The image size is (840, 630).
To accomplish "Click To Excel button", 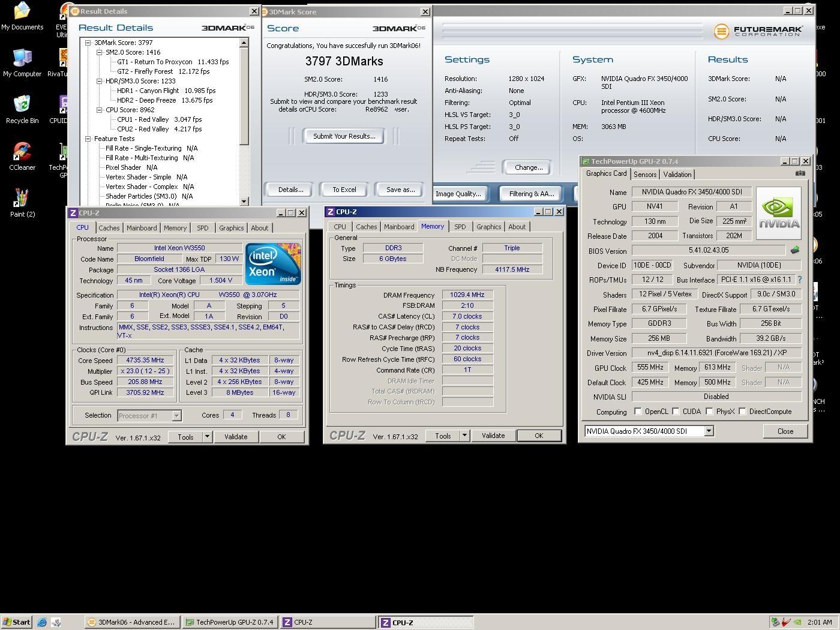I will click(x=344, y=190).
